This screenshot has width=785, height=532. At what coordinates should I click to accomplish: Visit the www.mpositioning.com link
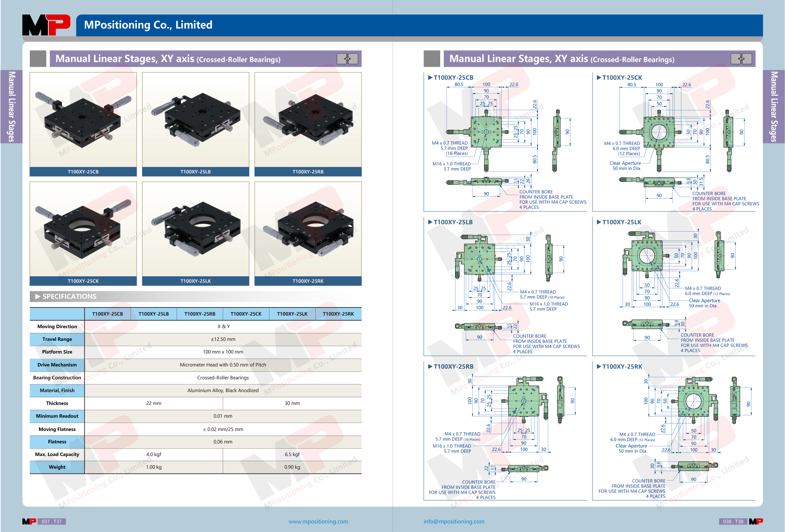tap(318, 521)
